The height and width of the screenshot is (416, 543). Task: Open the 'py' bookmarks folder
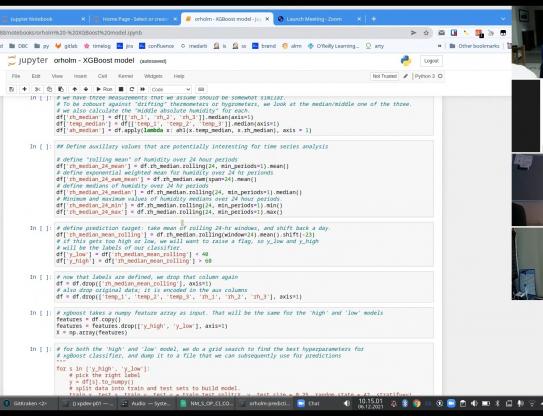click(x=42, y=46)
